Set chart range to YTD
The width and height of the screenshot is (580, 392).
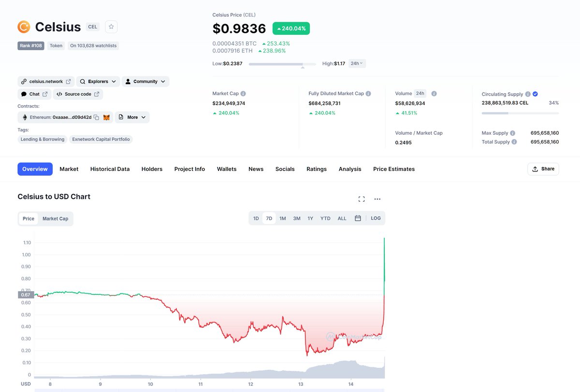coord(325,218)
